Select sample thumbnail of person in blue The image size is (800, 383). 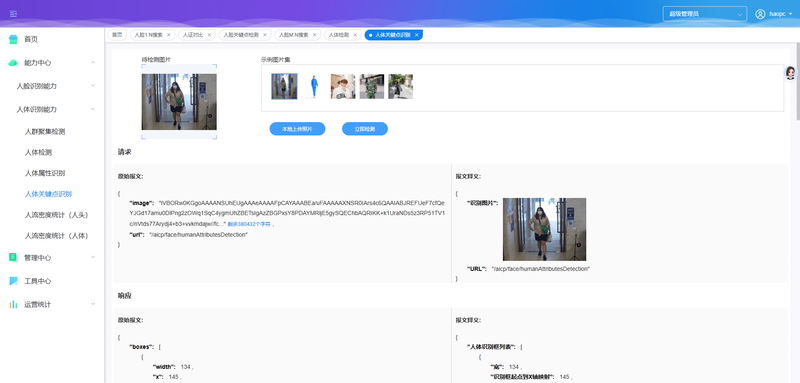click(314, 86)
